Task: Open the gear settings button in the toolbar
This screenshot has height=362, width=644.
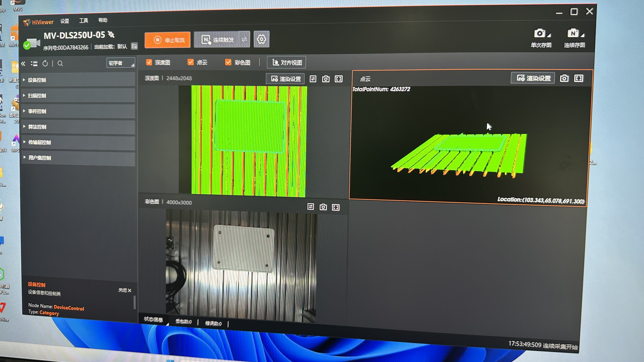Action: pyautogui.click(x=261, y=39)
